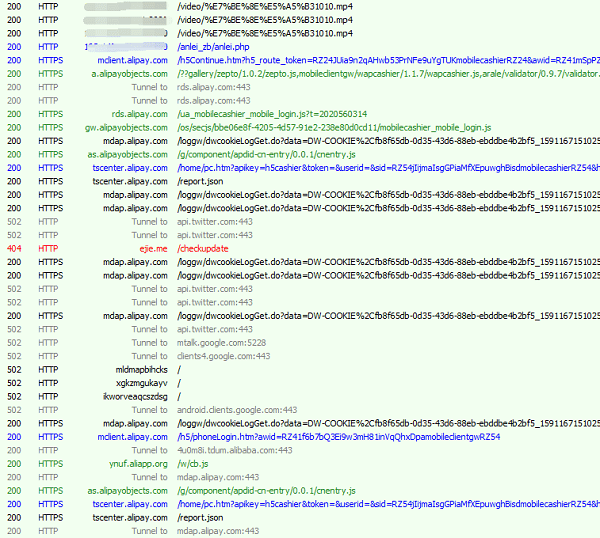Select the ejie.me host cell
600x538 pixels.
[153, 249]
